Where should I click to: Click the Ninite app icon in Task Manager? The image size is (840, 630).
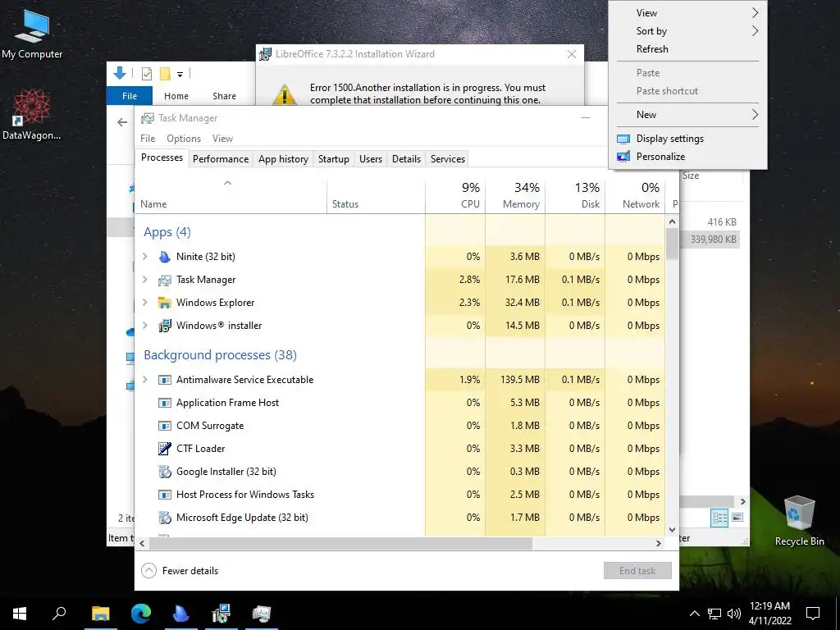(x=164, y=257)
